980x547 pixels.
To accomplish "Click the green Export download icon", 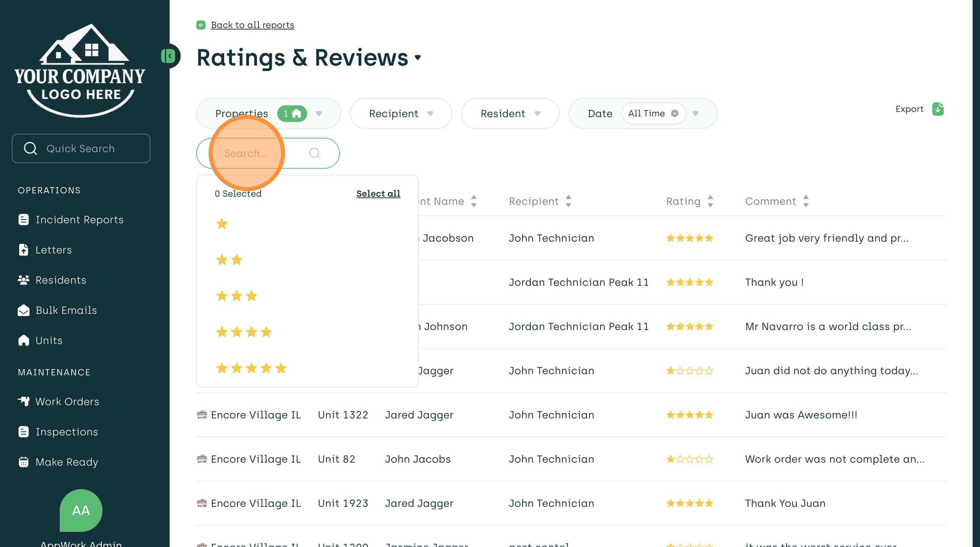I will 937,109.
